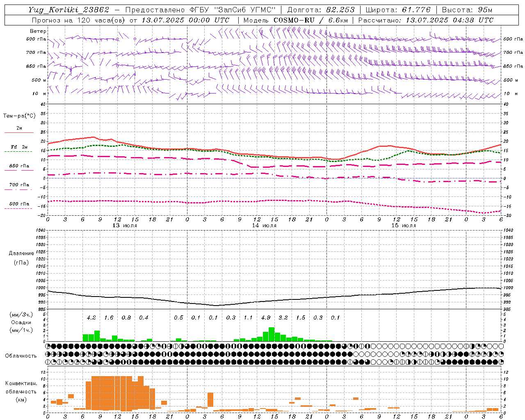Screen dimensions: 525x420
Task: Click the 0.8 precipitation total value
Action: click(126, 317)
